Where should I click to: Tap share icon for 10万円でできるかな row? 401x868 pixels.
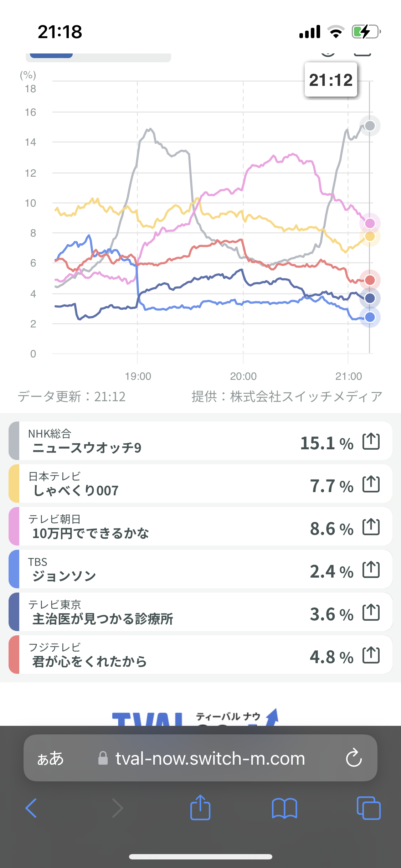point(371,527)
